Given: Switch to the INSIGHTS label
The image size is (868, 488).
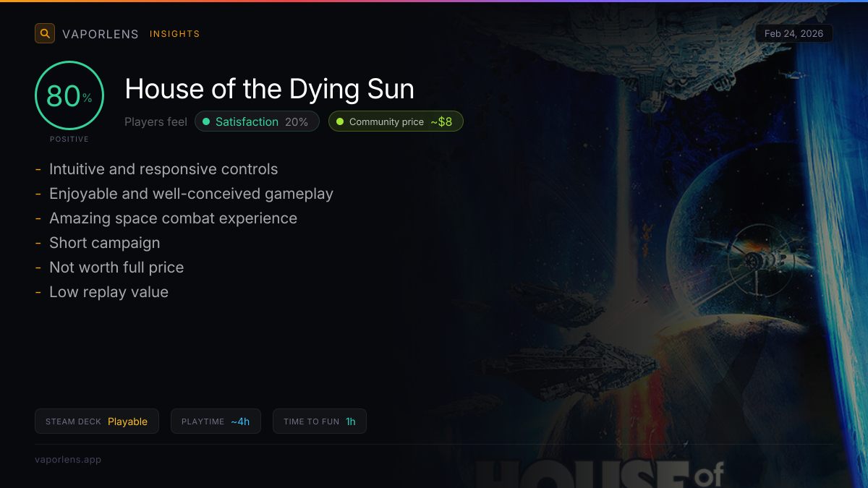Looking at the screenshot, I should click(174, 34).
